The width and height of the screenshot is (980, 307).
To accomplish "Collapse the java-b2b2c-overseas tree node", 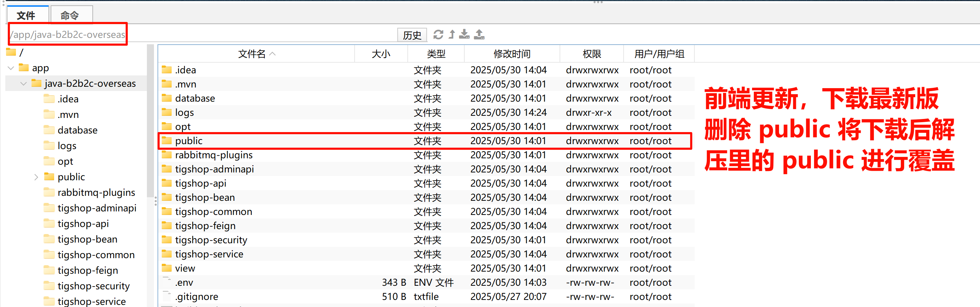I will click(x=24, y=83).
